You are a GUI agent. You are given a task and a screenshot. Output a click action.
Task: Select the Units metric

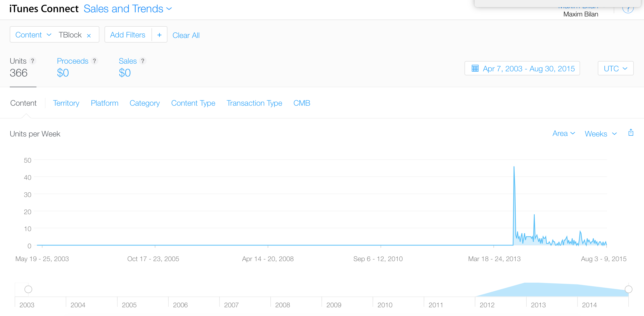pyautogui.click(x=18, y=61)
